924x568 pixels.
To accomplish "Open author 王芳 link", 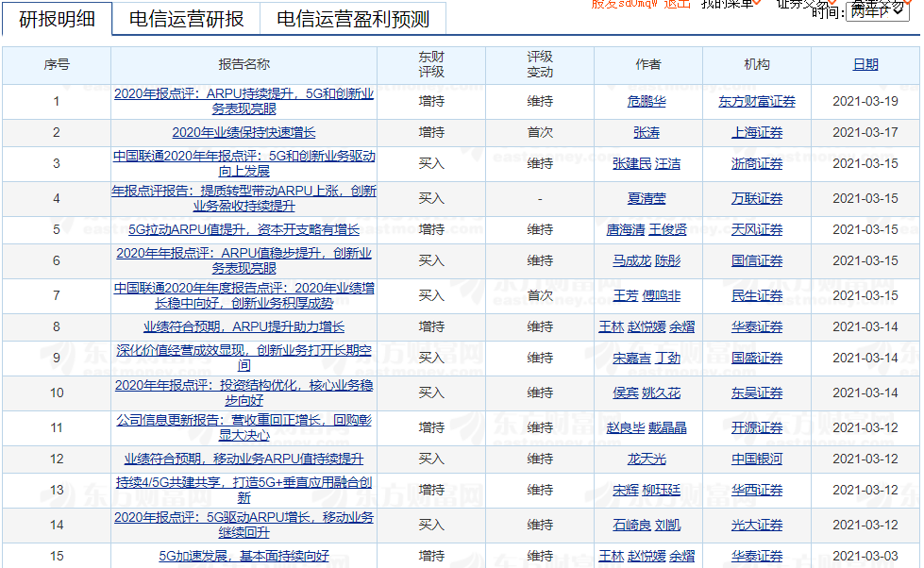I will coord(625,295).
